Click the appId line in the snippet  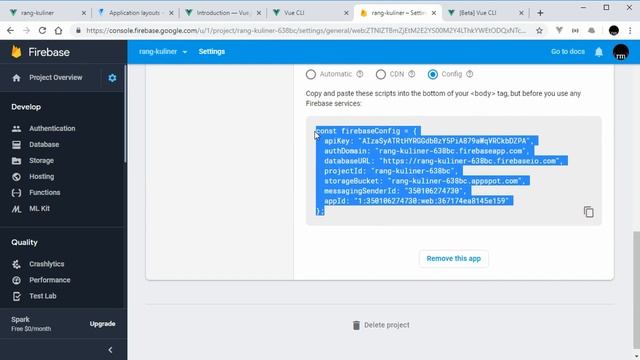pos(417,201)
